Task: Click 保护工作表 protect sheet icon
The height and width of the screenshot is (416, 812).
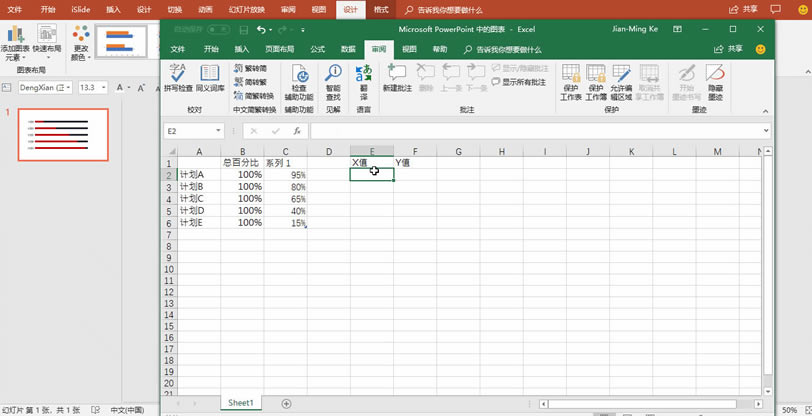Action: pyautogui.click(x=571, y=82)
